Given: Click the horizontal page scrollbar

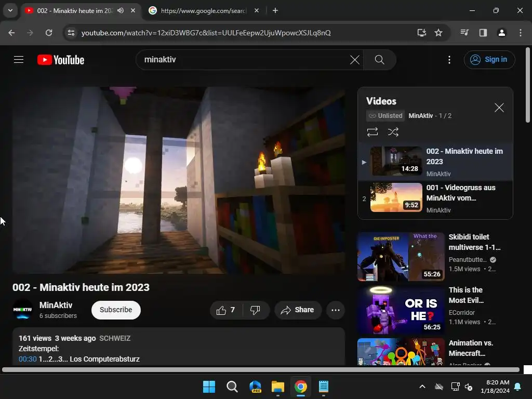Looking at the screenshot, I should pos(261,369).
